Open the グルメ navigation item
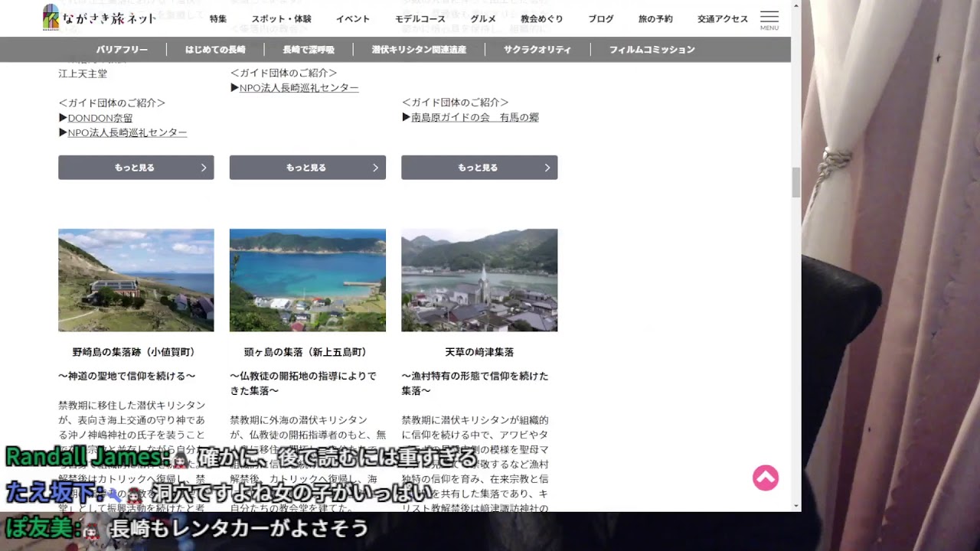This screenshot has height=551, width=980. pyautogui.click(x=482, y=19)
